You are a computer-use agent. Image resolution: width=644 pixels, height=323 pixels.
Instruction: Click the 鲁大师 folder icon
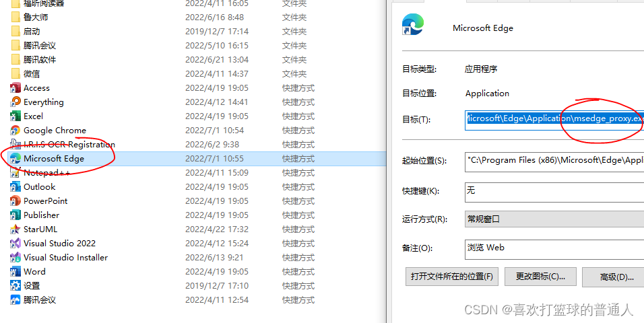click(15, 17)
